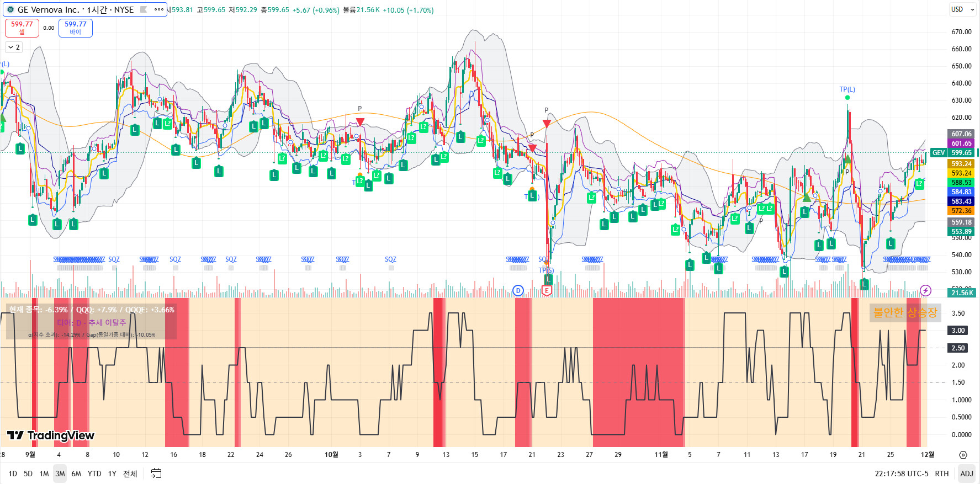Click the closing price 종599.65 value
Viewport: 980px width, 484px height.
275,10
